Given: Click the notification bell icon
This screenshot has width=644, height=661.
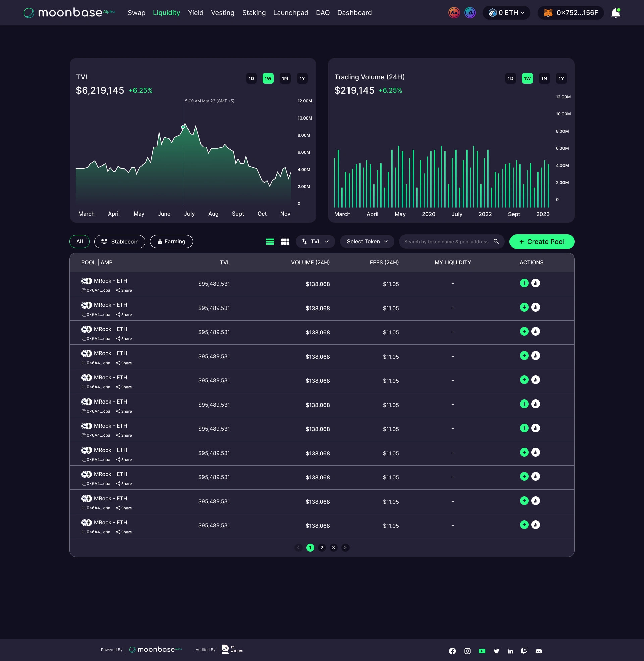Looking at the screenshot, I should [x=615, y=13].
